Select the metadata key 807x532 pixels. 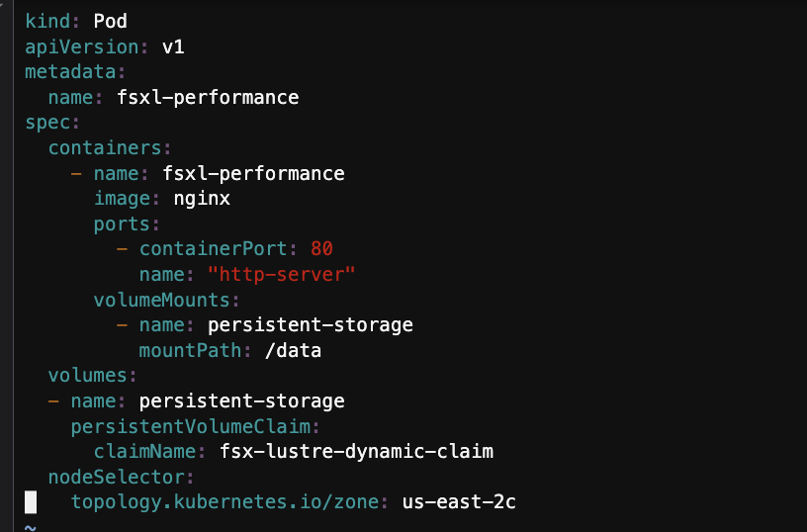[x=70, y=72]
